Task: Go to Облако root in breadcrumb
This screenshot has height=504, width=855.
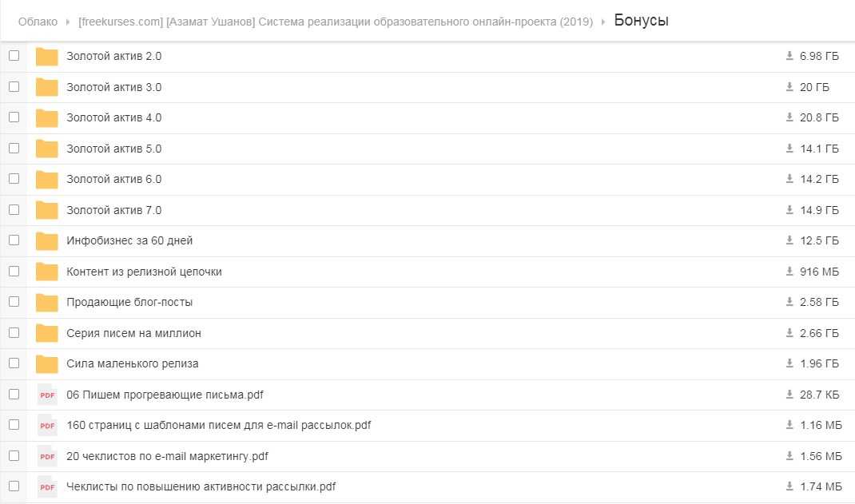Action: coord(38,22)
